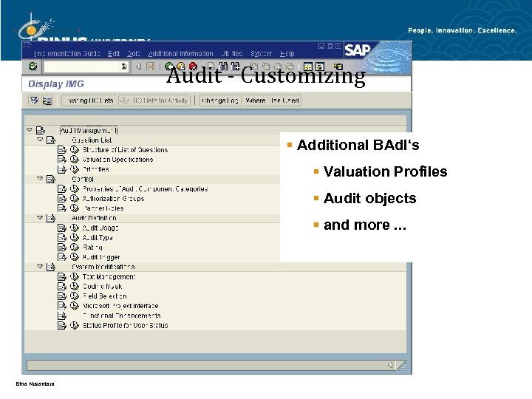Viewport: 532px width, 399px height.
Task: Open the Edit menu
Action: click(x=114, y=54)
